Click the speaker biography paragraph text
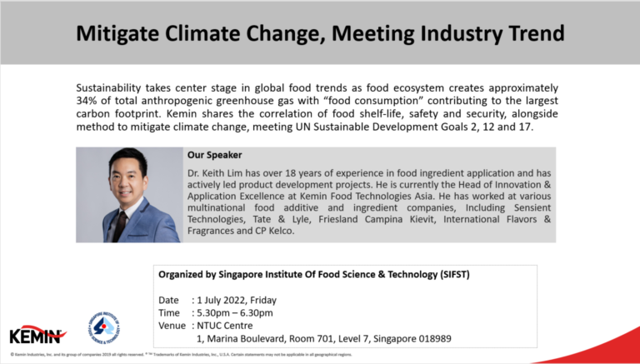This screenshot has height=364, width=640. click(x=369, y=202)
